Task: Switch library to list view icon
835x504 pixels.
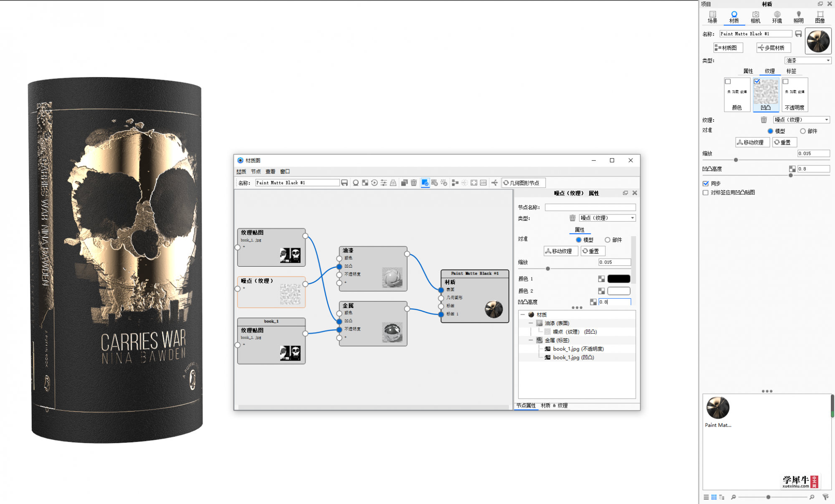Action: 706,497
